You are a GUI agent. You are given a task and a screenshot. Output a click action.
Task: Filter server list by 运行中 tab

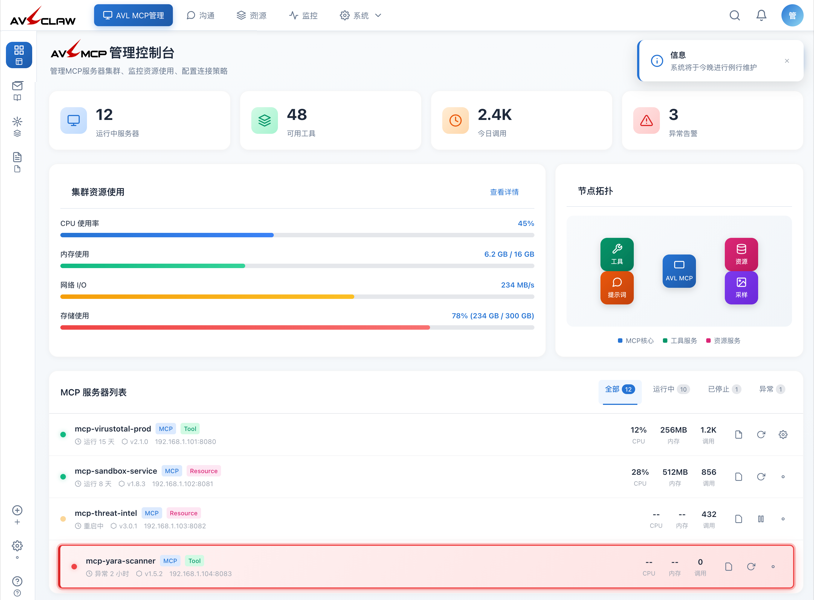click(670, 389)
